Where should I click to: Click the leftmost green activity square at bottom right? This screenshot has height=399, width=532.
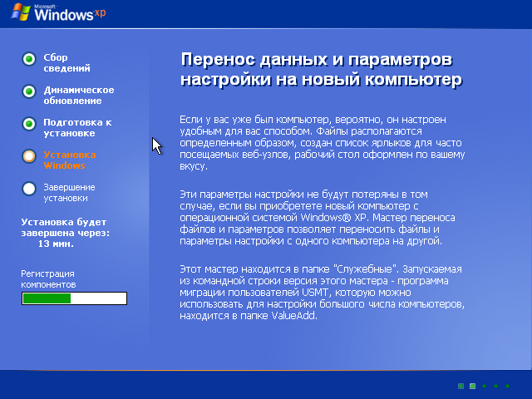coord(461,386)
